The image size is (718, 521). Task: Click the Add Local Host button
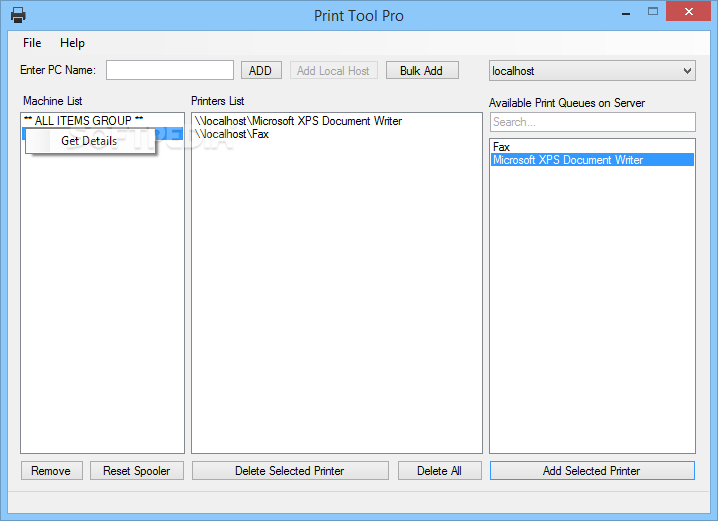pyautogui.click(x=333, y=71)
